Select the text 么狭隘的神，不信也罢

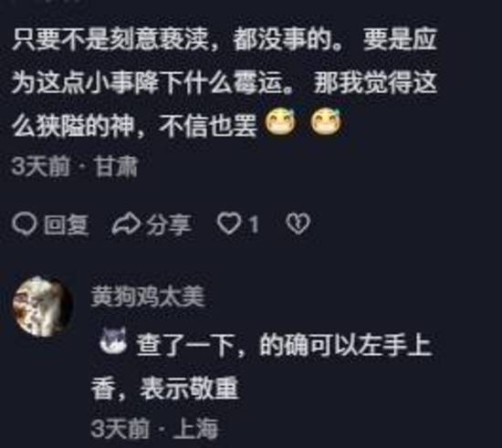(134, 125)
